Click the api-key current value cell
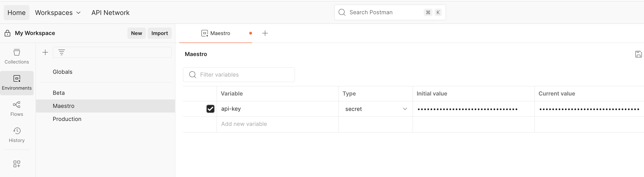Screen dimensions: 644x177 pos(589,109)
